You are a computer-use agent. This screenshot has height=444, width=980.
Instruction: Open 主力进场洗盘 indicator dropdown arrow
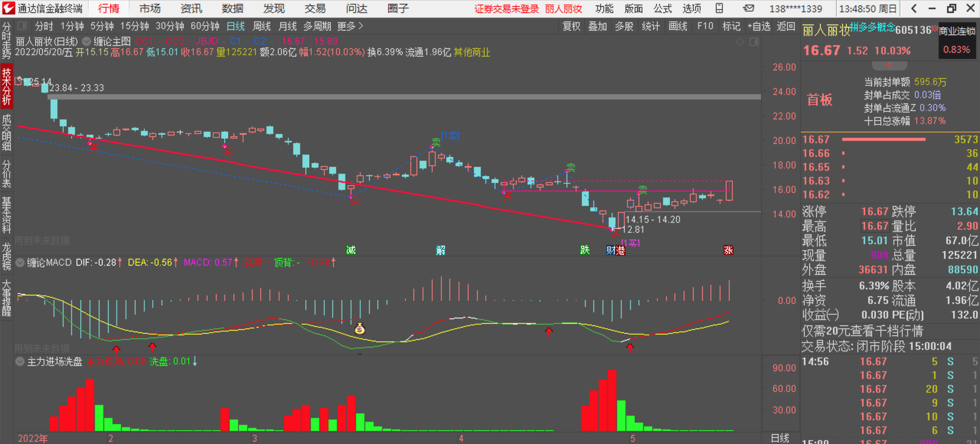[20, 361]
